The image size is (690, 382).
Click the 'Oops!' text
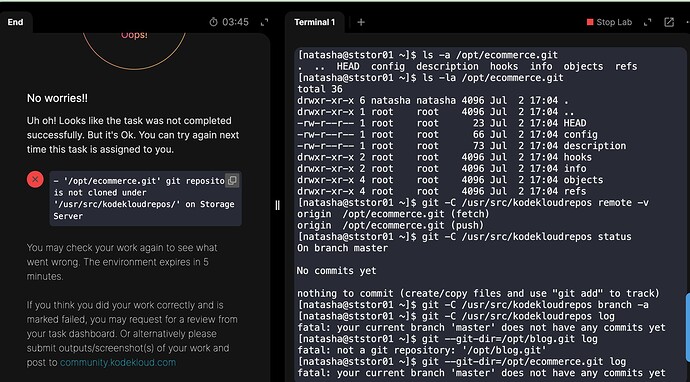coord(134,35)
